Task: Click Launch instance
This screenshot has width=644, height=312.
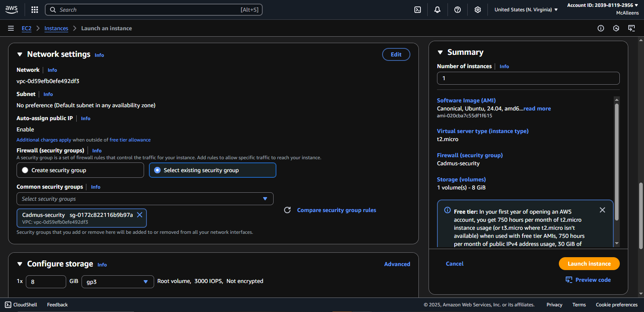Action: [589, 264]
